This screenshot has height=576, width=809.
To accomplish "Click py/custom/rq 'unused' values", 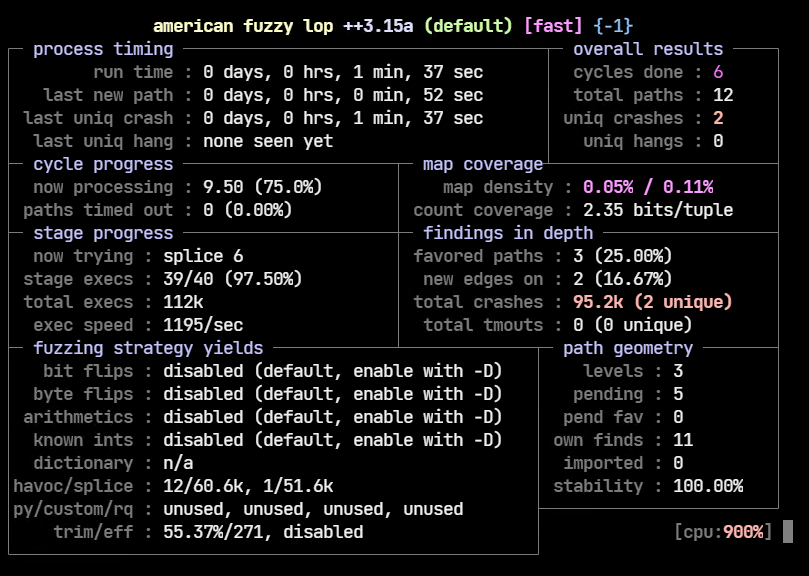I will (313, 509).
